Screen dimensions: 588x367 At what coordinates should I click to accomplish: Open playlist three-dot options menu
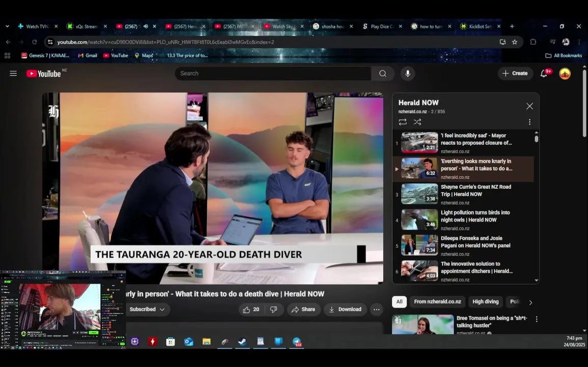[529, 122]
